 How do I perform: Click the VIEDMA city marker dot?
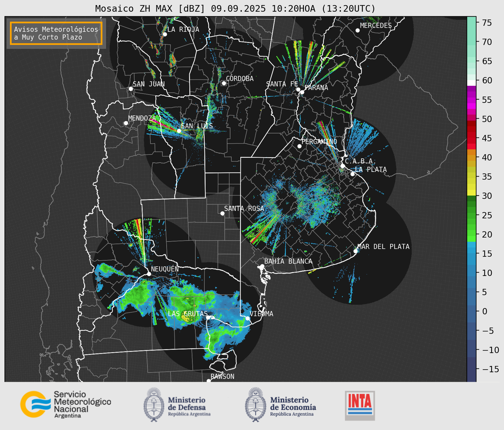point(247,318)
